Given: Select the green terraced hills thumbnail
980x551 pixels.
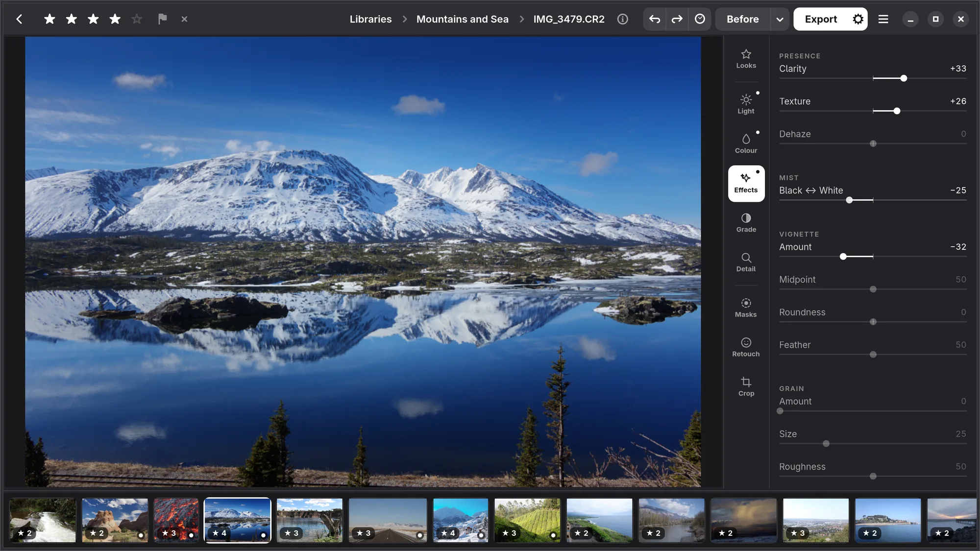Looking at the screenshot, I should click(x=527, y=520).
